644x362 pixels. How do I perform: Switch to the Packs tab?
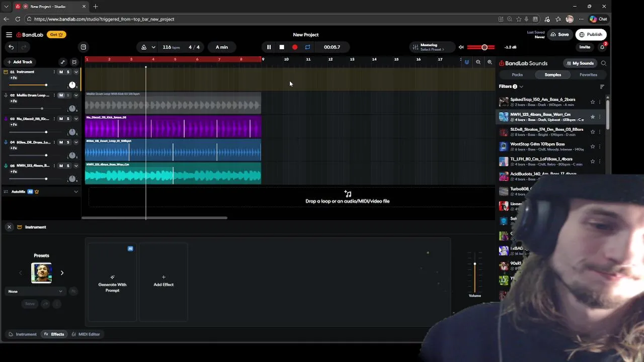pos(517,75)
